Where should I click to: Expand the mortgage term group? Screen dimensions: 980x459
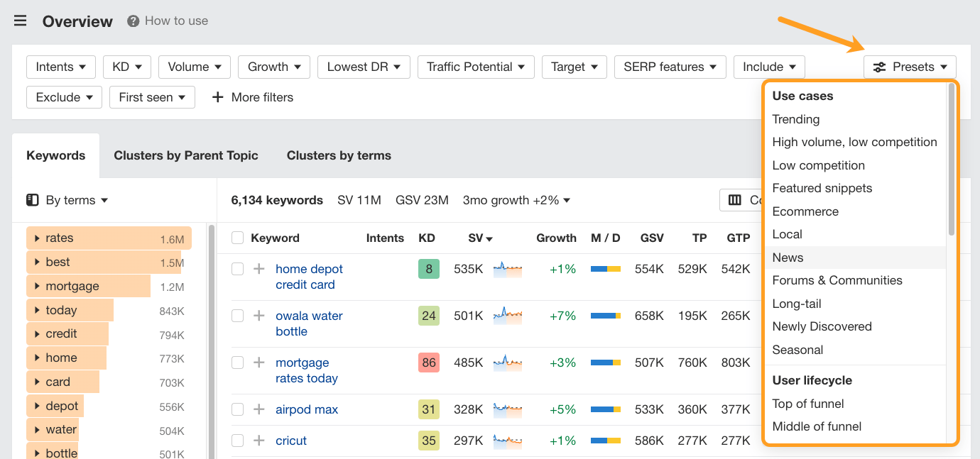click(37, 286)
